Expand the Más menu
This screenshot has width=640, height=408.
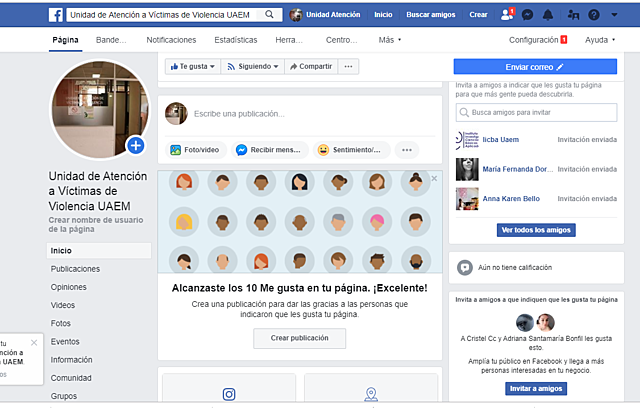point(390,40)
